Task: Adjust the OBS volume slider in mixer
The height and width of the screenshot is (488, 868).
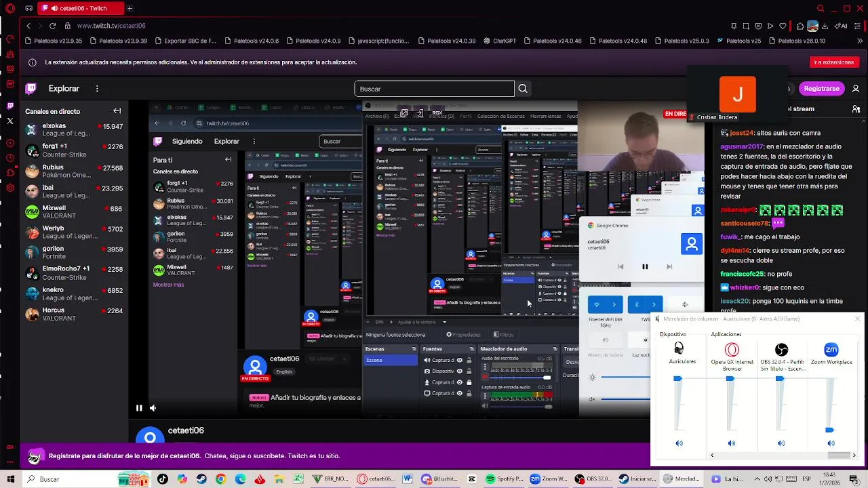Action: [780, 379]
